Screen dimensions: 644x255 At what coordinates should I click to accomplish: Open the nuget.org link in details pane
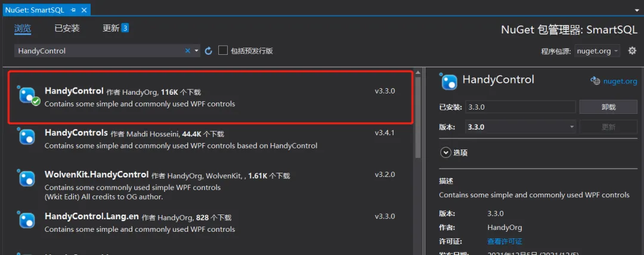coord(620,81)
